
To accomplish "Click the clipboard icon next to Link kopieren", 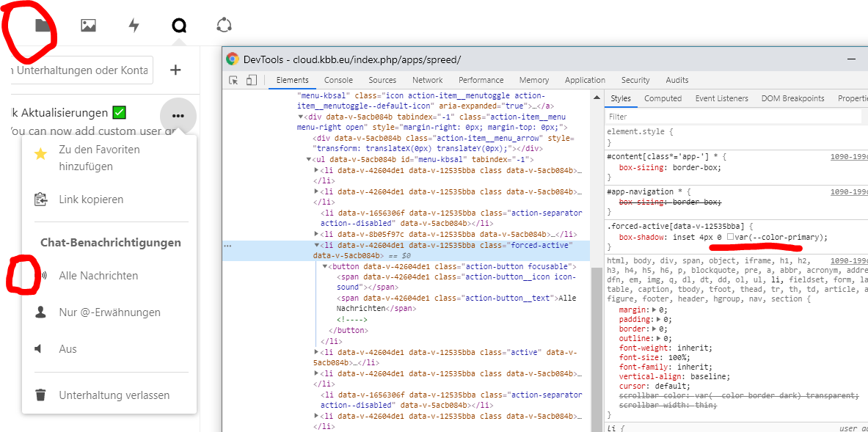I will pyautogui.click(x=40, y=199).
